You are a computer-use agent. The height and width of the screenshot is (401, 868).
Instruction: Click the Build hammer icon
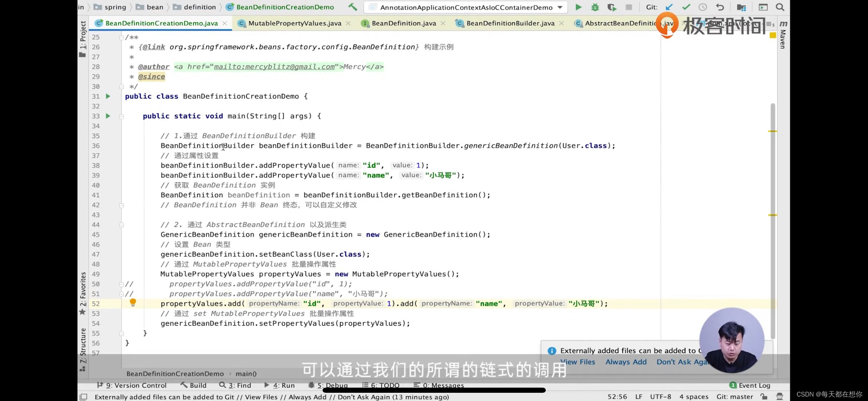[x=352, y=7]
